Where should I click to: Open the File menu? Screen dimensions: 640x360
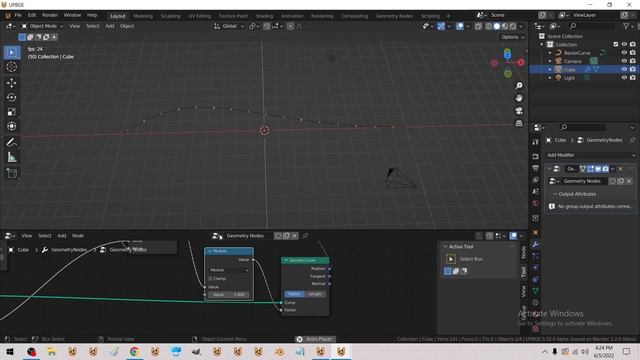[18, 15]
